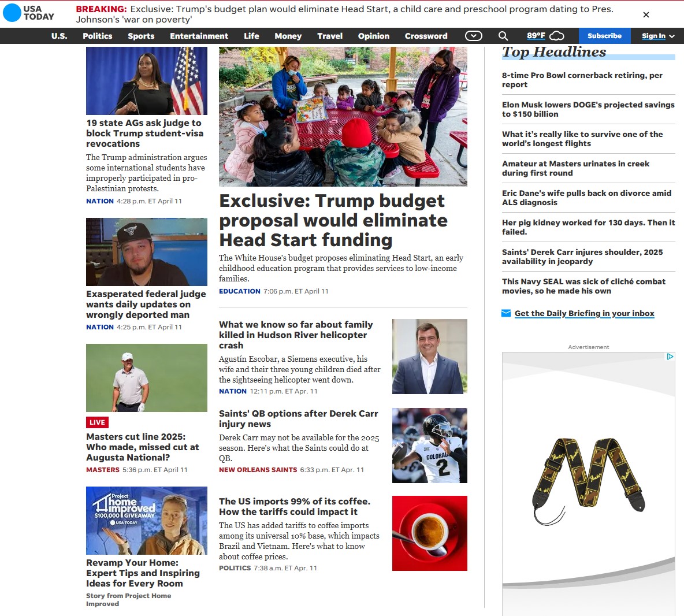The width and height of the screenshot is (684, 616).
Task: Click the USA TODAY logo
Action: pos(29,13)
